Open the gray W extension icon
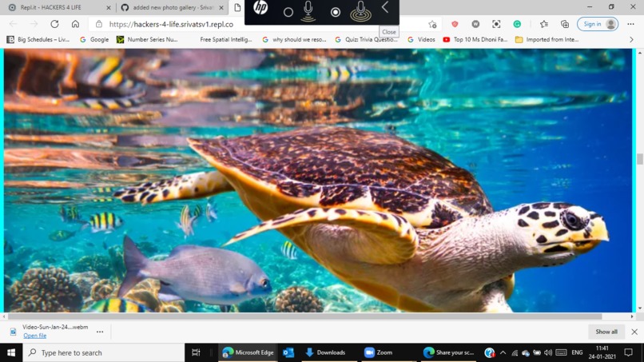Screen dimensions: 644x362 [475, 24]
